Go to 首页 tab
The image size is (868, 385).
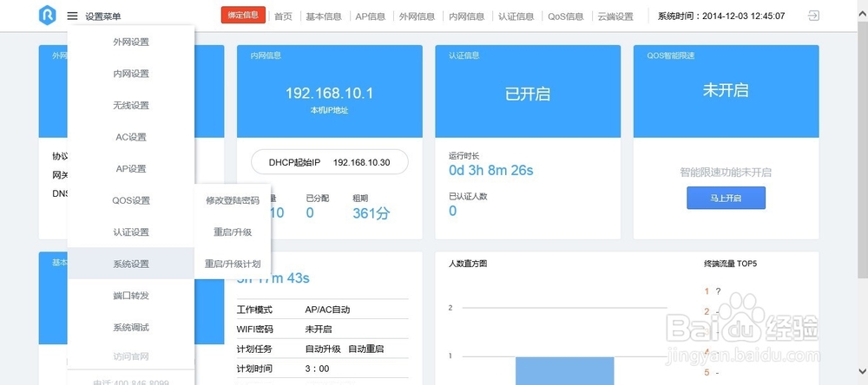click(x=283, y=16)
